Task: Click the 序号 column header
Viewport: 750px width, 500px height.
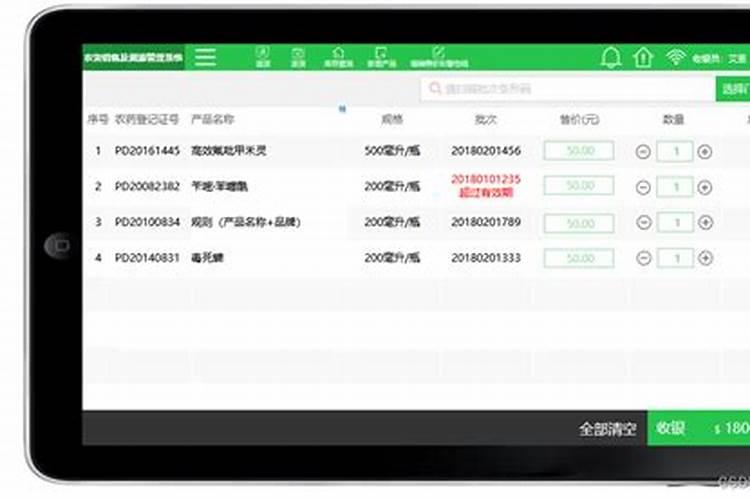Action: click(x=98, y=119)
